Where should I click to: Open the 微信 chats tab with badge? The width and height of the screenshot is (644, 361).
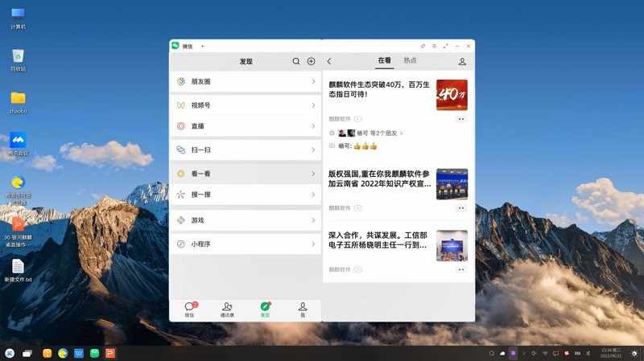point(190,310)
